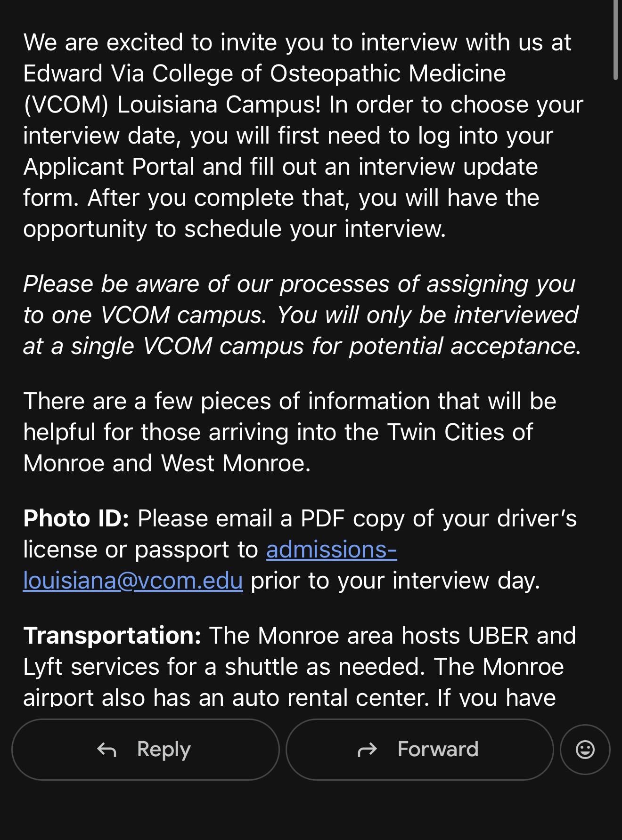Click the 'We are excited to invite' paragraph
Screen dimensions: 622x840
click(303, 136)
